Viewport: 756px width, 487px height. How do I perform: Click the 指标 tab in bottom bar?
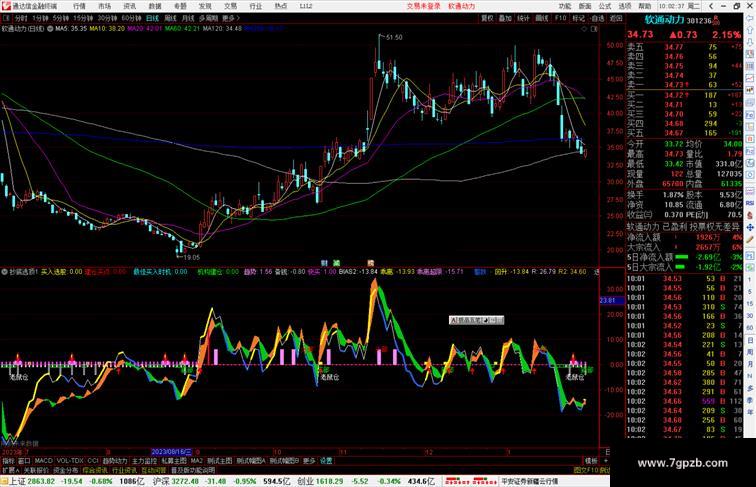pos(8,461)
